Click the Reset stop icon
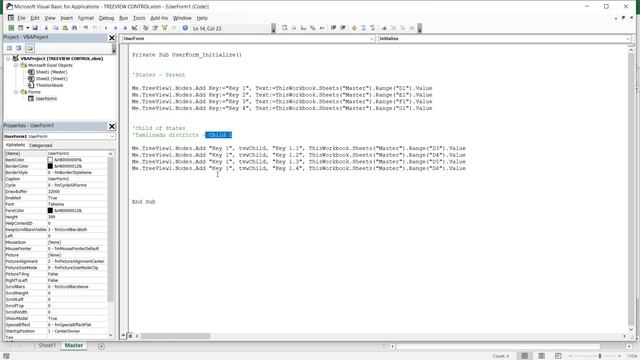 pyautogui.click(x=125, y=28)
